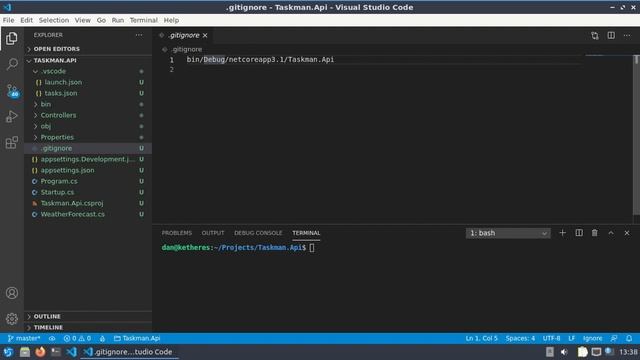The image size is (640, 360).
Task: Open the Source Control view
Action: 12,91
